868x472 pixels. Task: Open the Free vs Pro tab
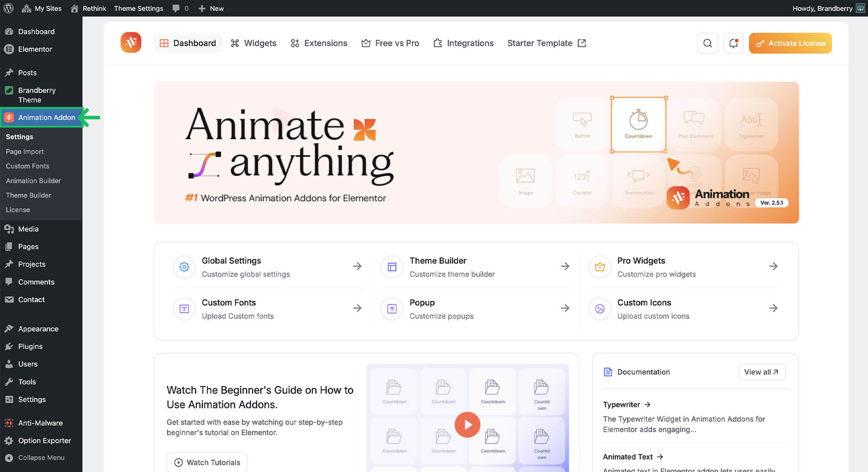(390, 43)
